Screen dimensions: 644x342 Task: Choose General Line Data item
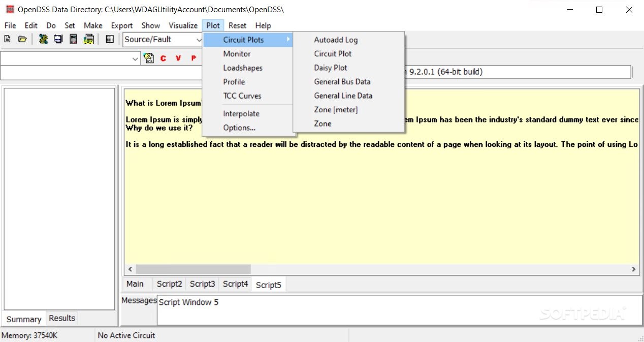[x=349, y=96]
